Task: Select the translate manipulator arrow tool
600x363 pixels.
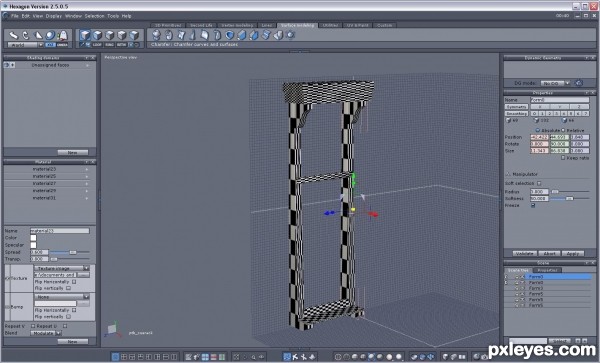Action: click(x=14, y=35)
